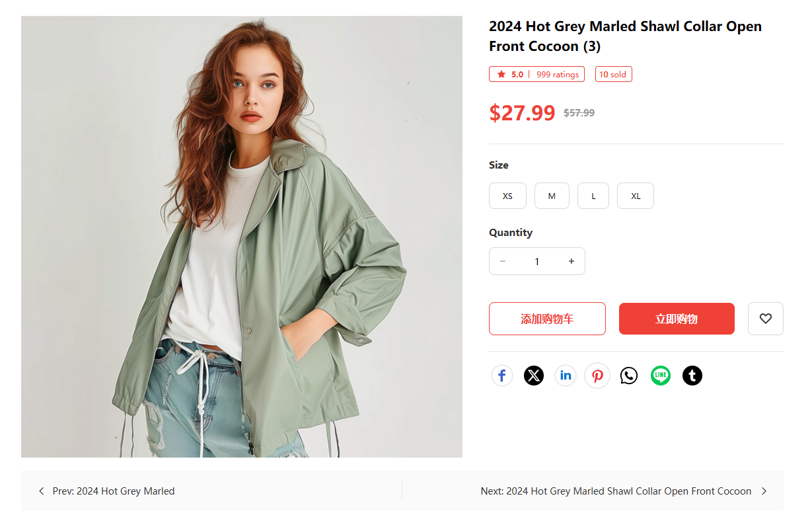
Task: Open the green jacket product image
Action: 242,237
